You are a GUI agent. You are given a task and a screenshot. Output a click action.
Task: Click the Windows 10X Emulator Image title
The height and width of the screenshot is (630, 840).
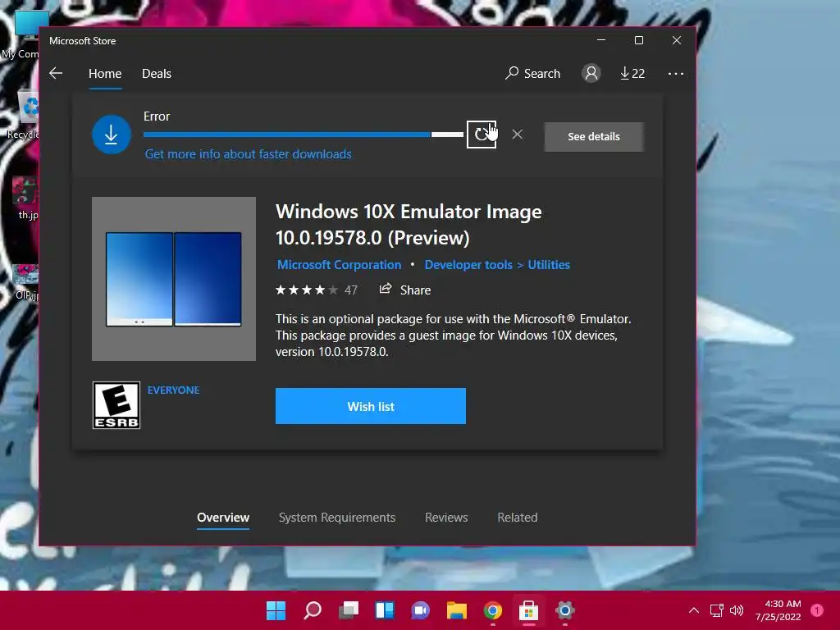(x=409, y=225)
